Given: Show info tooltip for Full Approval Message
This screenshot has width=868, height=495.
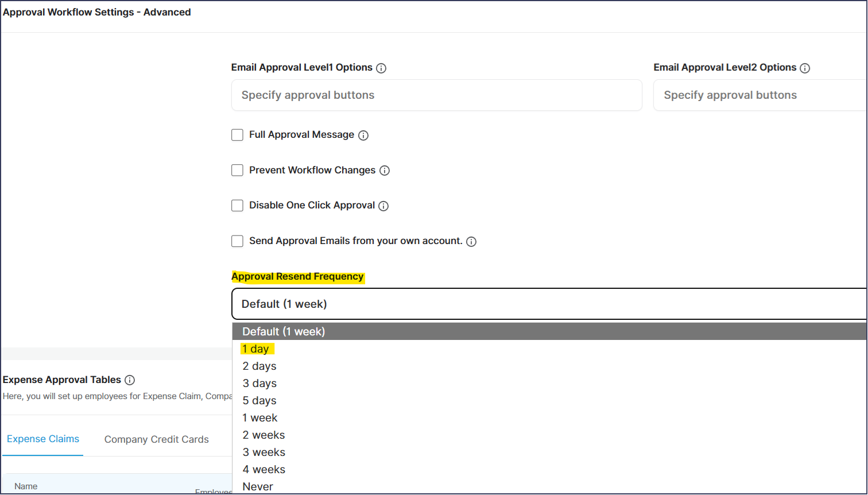Looking at the screenshot, I should click(363, 136).
